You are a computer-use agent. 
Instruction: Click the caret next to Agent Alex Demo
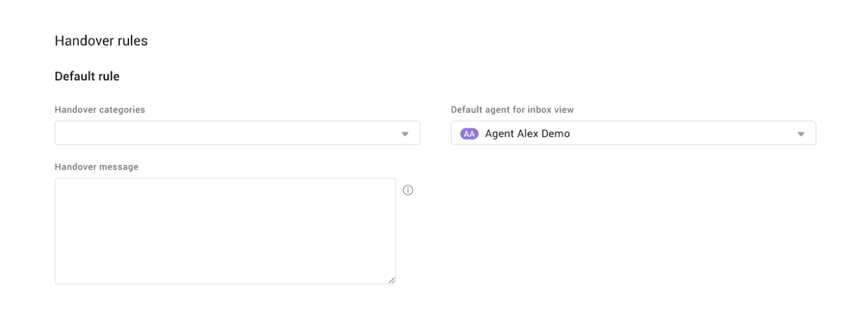[x=801, y=134]
